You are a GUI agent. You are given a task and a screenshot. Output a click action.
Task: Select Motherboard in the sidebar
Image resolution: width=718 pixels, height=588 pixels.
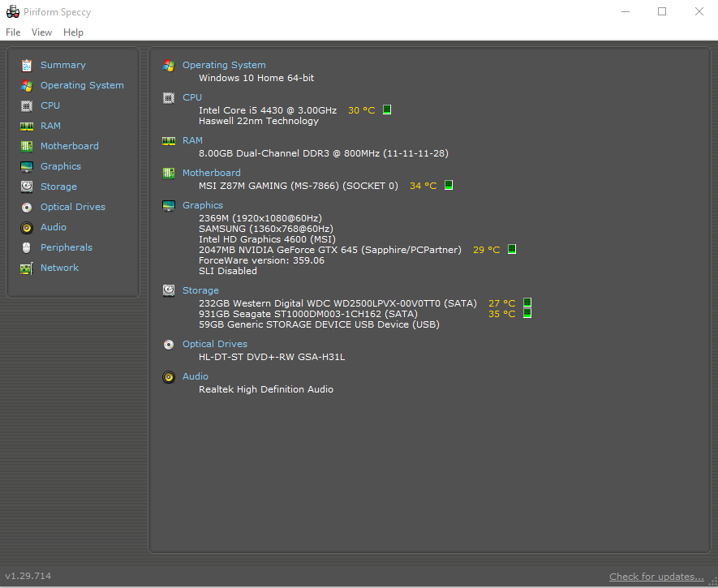click(x=70, y=146)
